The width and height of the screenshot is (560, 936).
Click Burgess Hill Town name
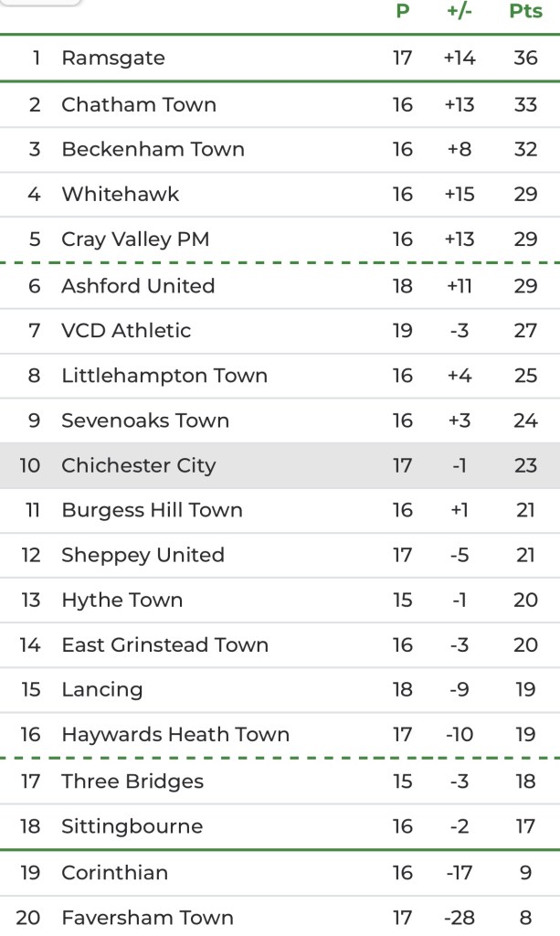pyautogui.click(x=152, y=510)
